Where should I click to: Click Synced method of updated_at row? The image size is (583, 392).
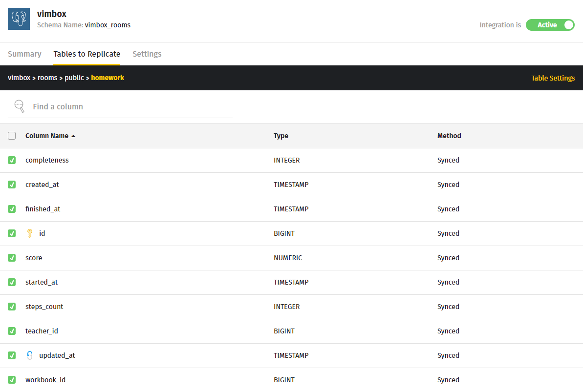pyautogui.click(x=448, y=355)
